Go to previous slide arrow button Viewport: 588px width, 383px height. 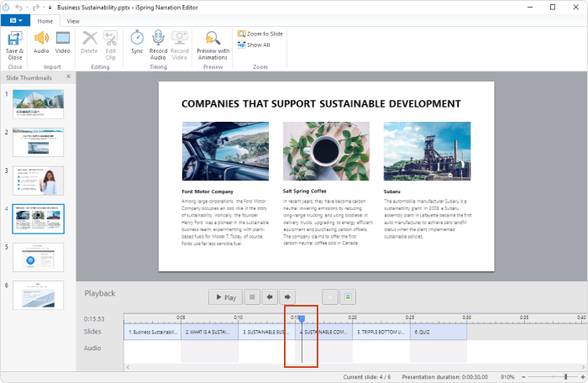point(270,297)
